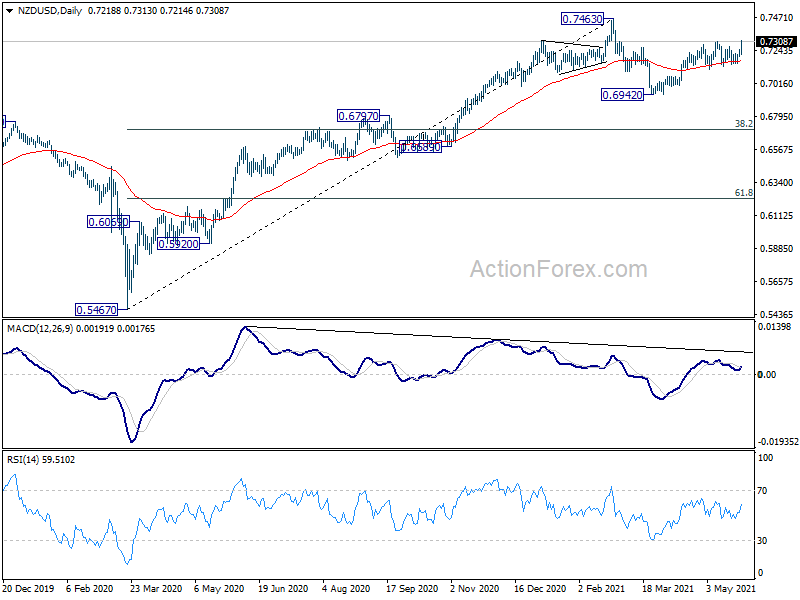The image size is (800, 600).
Task: Click the 19 Jun 2020 date marker
Action: click(x=283, y=588)
